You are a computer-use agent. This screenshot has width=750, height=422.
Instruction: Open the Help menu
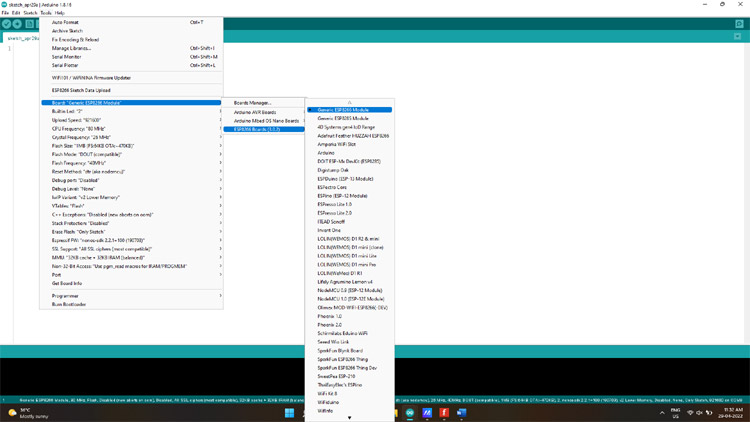click(x=59, y=13)
